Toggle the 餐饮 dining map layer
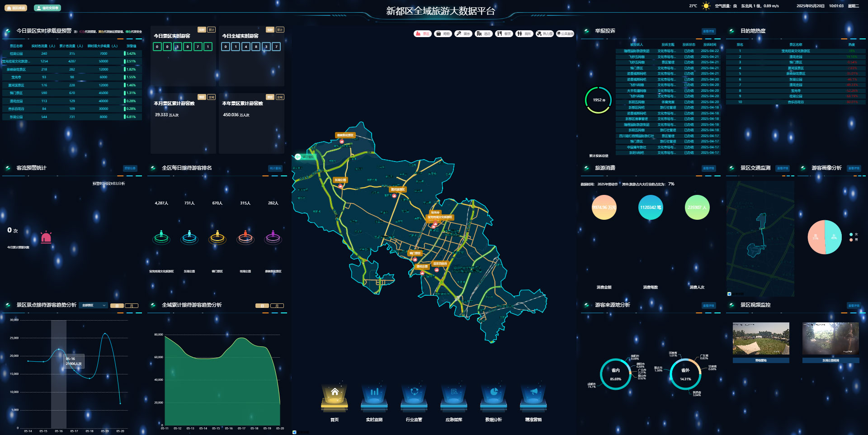868x435 pixels. coord(504,34)
